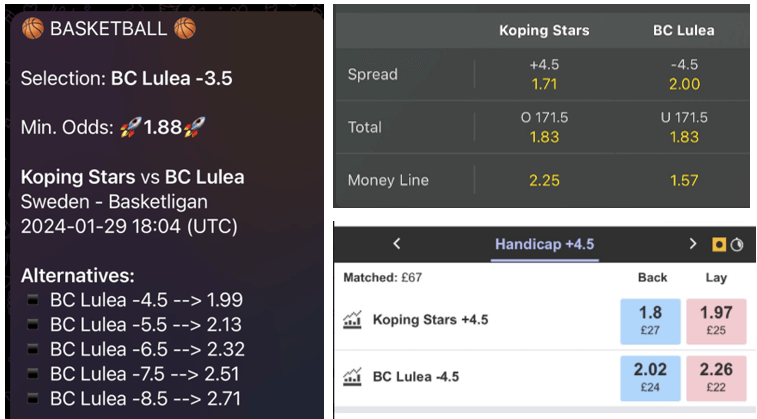This screenshot has height=419, width=757.
Task: Select Koping Stars +4.5 spread at 1.71
Action: click(x=544, y=74)
